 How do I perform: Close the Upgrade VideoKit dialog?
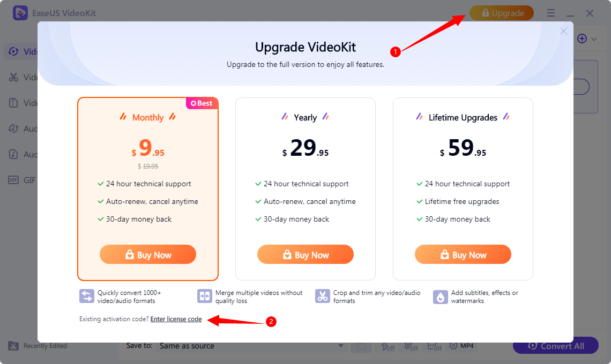[563, 31]
